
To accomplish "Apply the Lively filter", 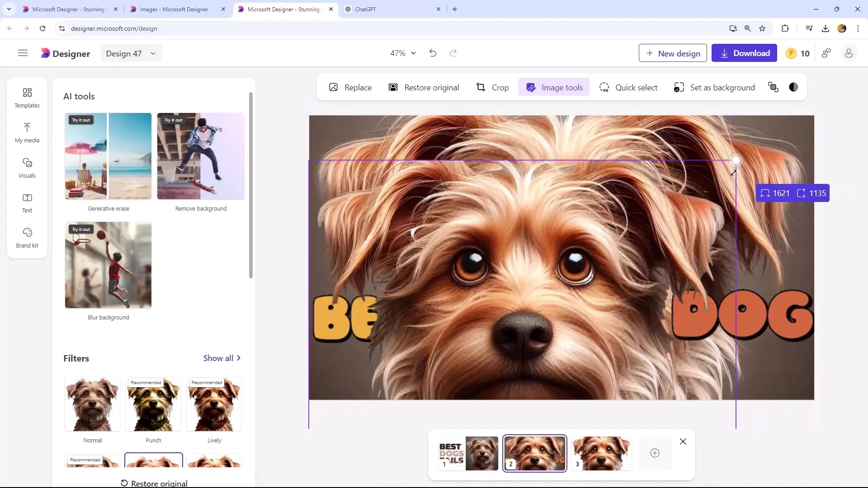I will tap(214, 404).
